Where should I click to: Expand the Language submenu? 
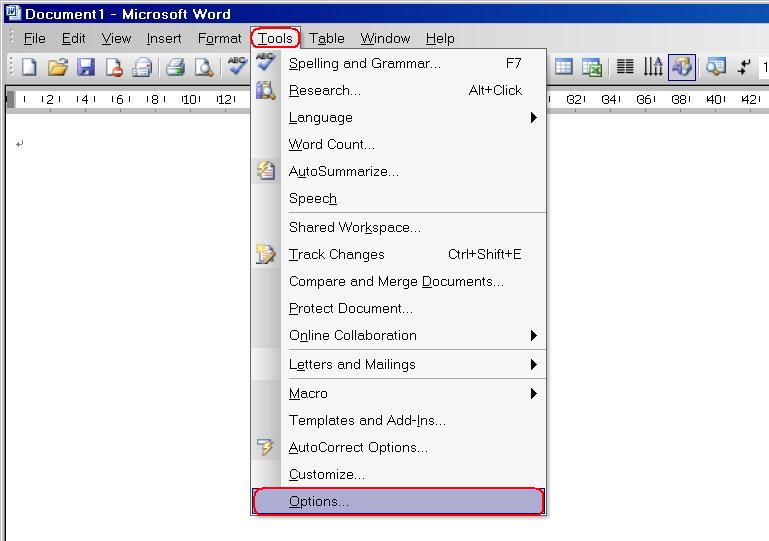tap(398, 117)
